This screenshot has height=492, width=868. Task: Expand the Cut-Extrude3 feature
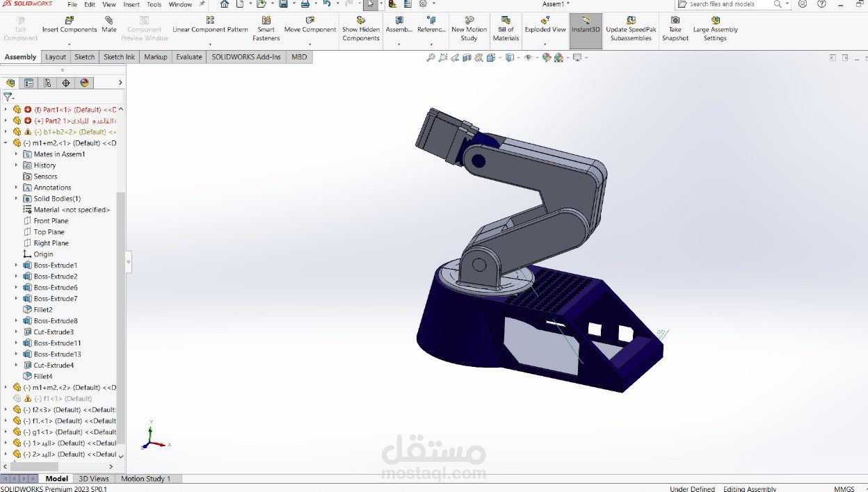[16, 332]
